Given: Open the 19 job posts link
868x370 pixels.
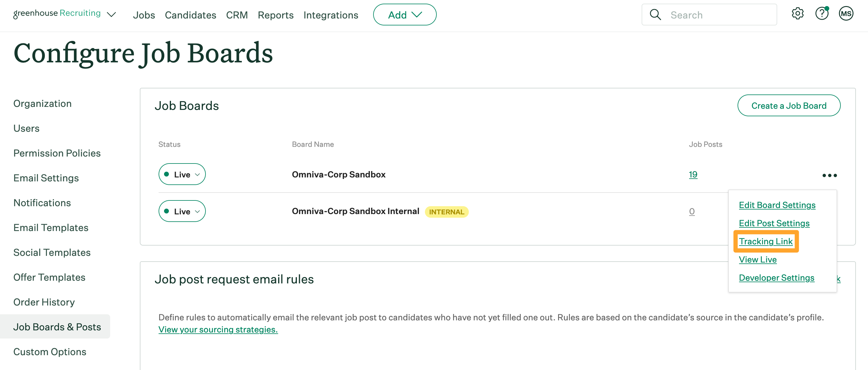Looking at the screenshot, I should pyautogui.click(x=693, y=174).
